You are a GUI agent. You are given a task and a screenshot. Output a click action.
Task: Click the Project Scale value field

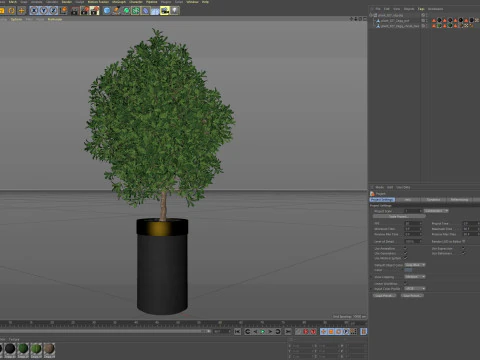pyautogui.click(x=412, y=211)
